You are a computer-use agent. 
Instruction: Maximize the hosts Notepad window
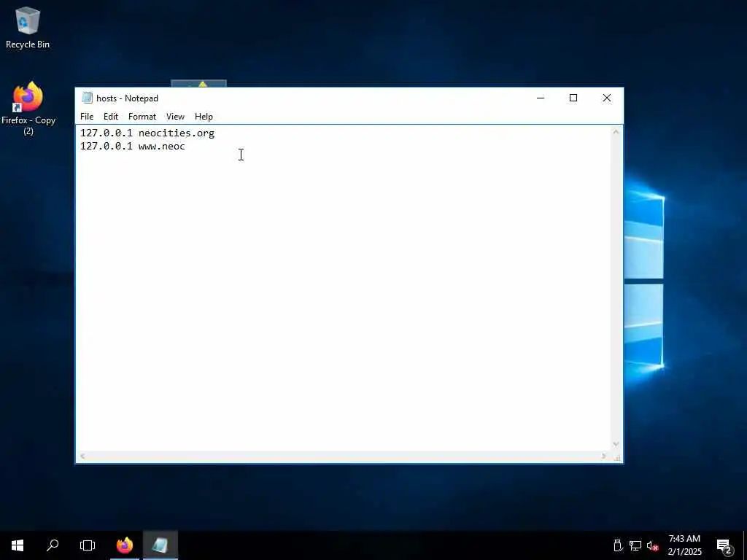point(573,98)
